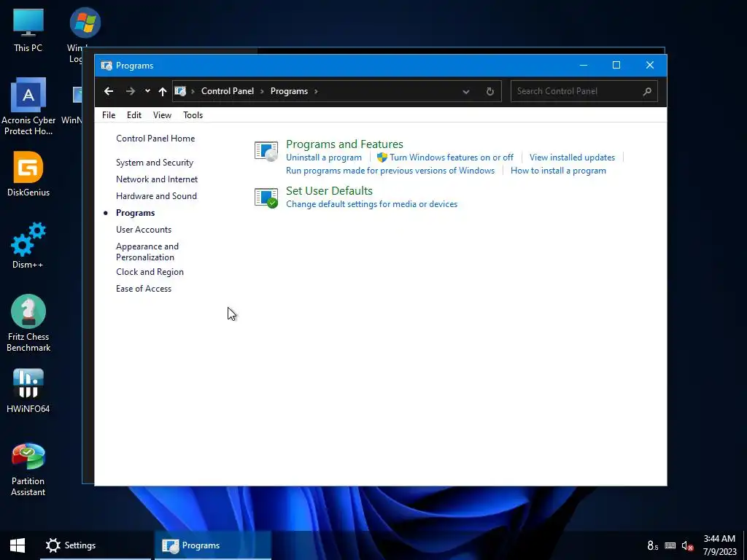Click the Programs window title bar icon
The height and width of the screenshot is (560, 747).
click(107, 66)
